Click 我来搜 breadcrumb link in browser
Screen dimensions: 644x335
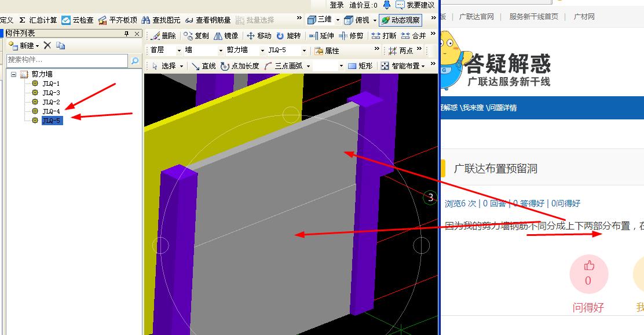[473, 108]
